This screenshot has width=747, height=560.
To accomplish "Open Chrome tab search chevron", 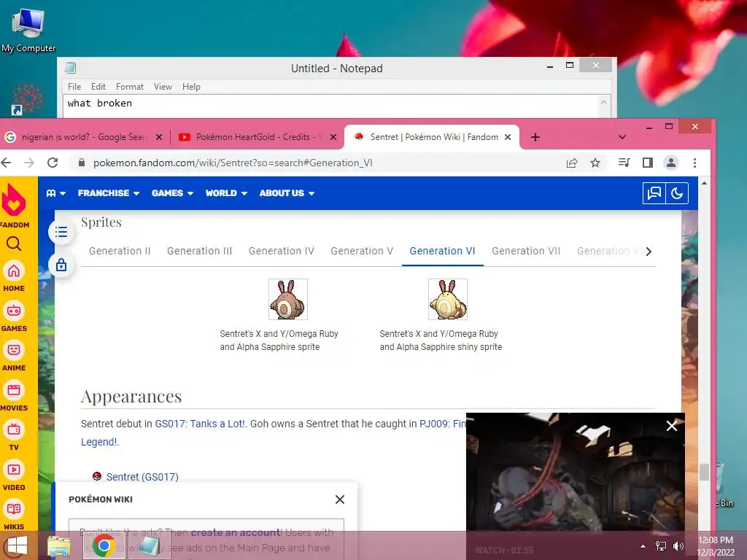I will point(622,137).
